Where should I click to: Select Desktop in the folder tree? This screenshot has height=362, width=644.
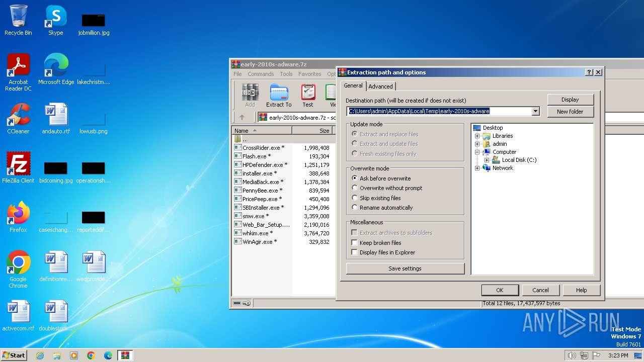(x=493, y=128)
